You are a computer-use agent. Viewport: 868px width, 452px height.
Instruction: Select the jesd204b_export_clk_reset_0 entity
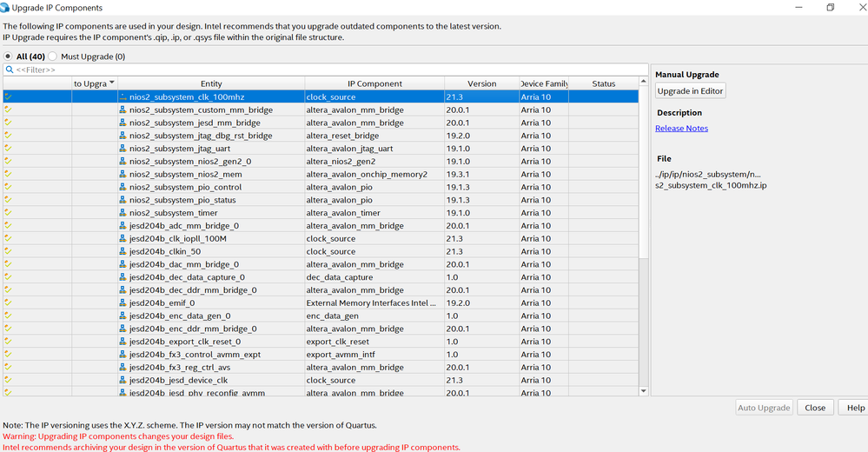coord(185,342)
